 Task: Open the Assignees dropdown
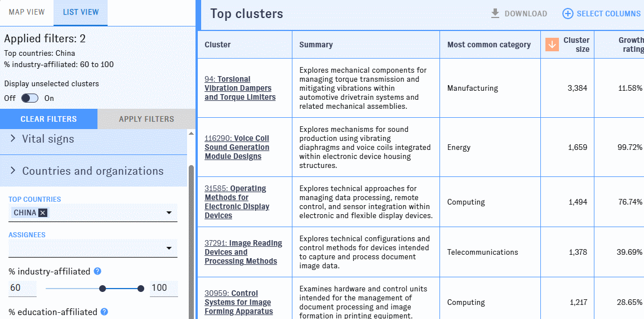click(93, 249)
